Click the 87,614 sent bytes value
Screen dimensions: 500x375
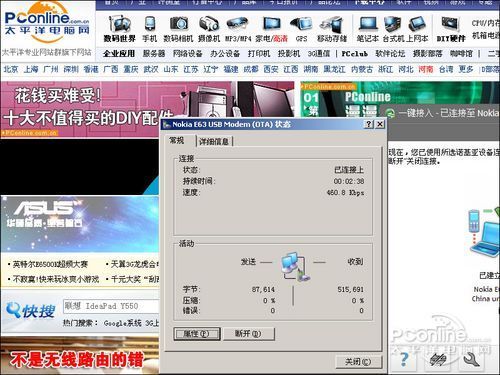[263, 289]
